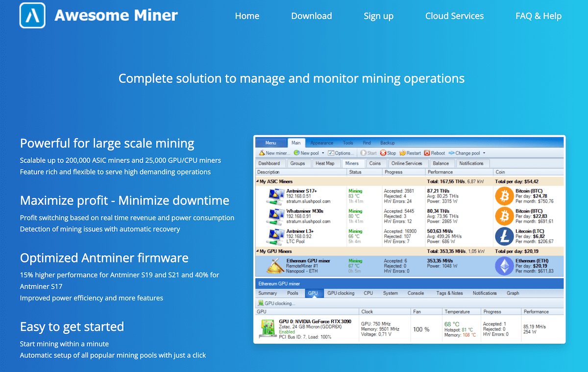Screen dimensions: 588x372
Task: Click the Sign up navigation link
Action: 378,16
